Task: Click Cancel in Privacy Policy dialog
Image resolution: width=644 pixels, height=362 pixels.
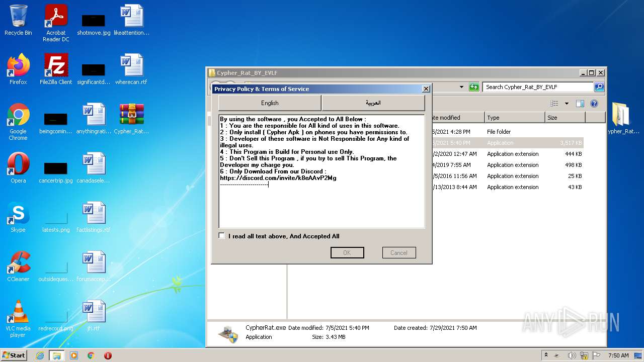Action: point(399,252)
